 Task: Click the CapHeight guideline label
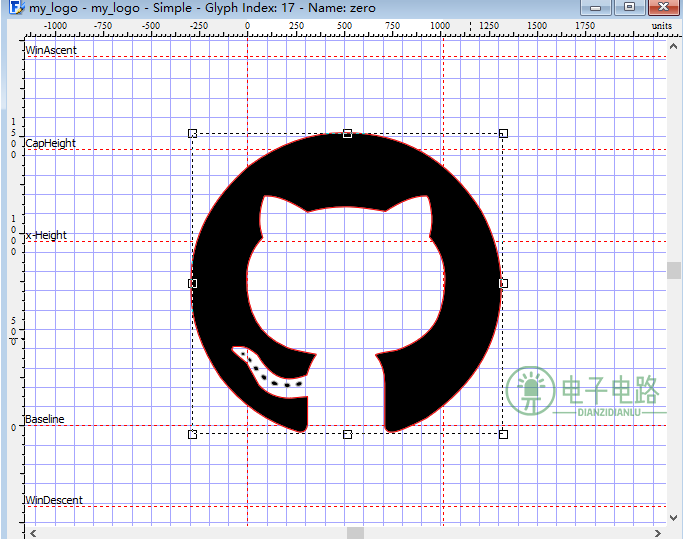[x=51, y=143]
